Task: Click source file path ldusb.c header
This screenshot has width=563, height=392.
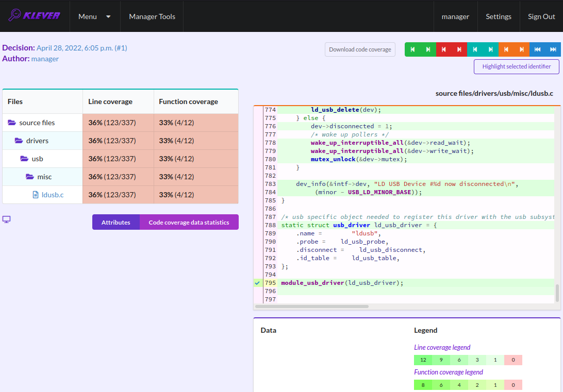Action: tap(494, 94)
